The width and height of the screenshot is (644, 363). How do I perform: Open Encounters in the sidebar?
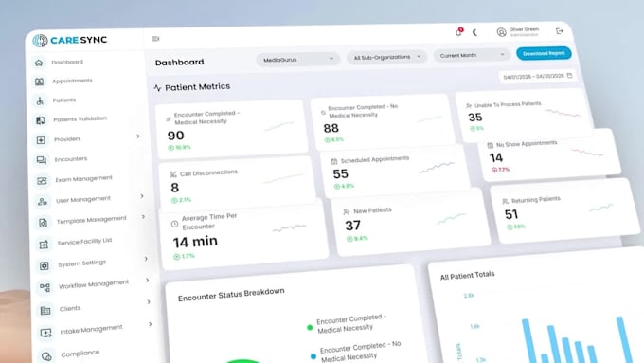click(x=71, y=159)
